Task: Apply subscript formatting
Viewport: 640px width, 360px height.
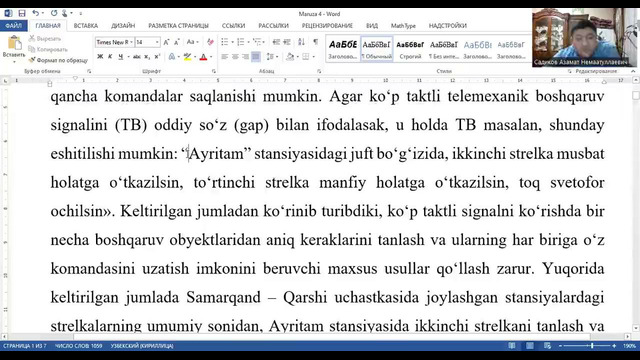Action: pos(147,57)
